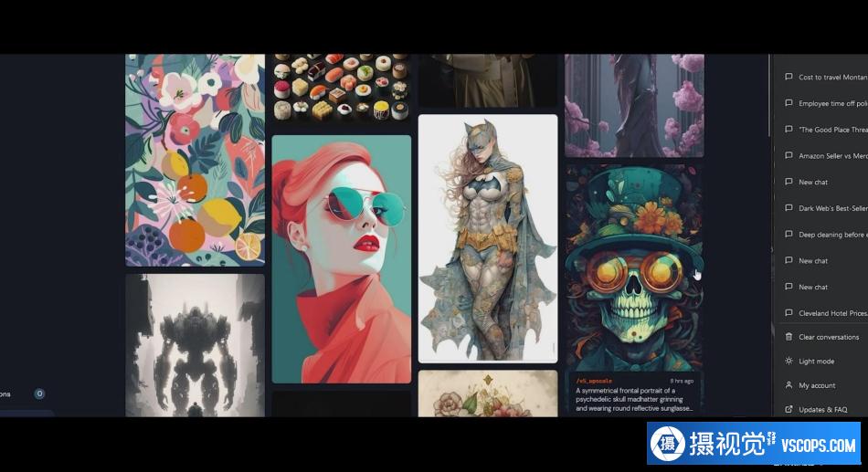This screenshot has height=472, width=868.
Task: Click the symmetrical frontal portrait prompt text
Action: (x=633, y=399)
